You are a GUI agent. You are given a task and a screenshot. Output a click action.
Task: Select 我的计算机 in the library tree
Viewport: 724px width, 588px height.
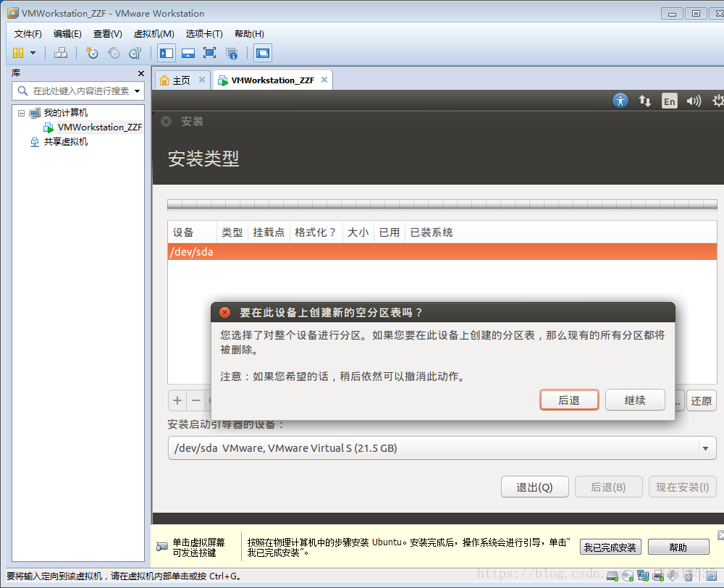click(x=66, y=113)
